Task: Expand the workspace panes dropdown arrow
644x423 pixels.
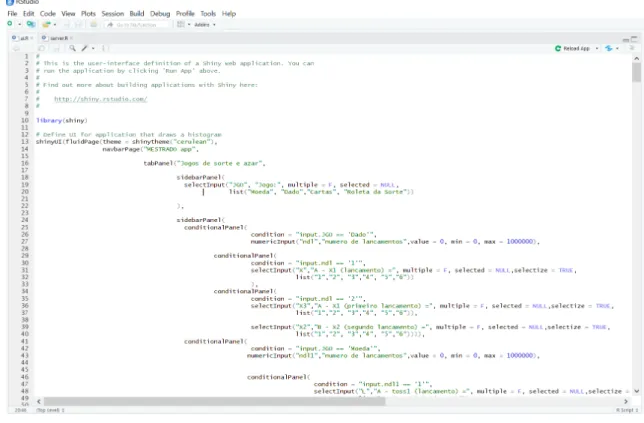Action: (x=189, y=25)
